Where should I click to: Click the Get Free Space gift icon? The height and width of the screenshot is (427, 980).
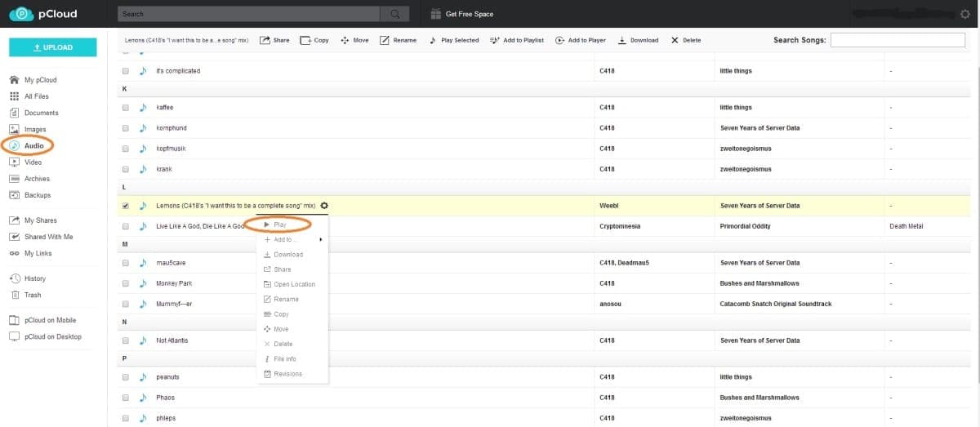pos(435,14)
